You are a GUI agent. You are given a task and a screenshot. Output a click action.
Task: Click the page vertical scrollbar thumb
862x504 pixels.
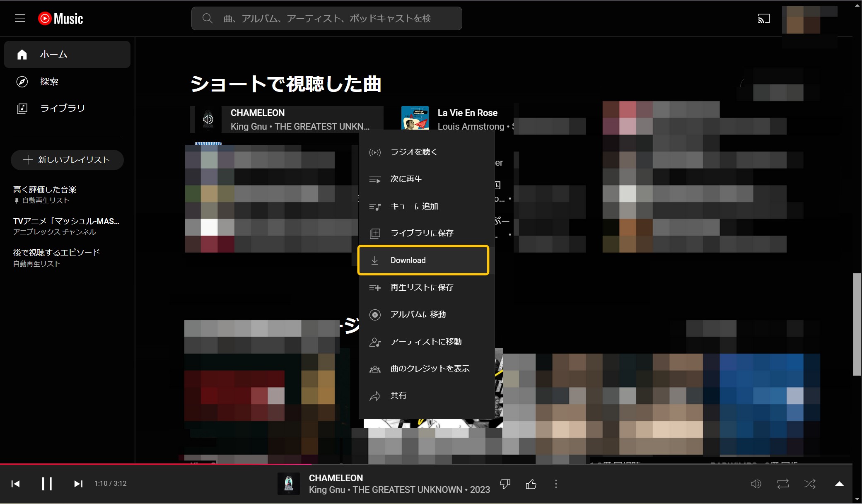pyautogui.click(x=857, y=324)
